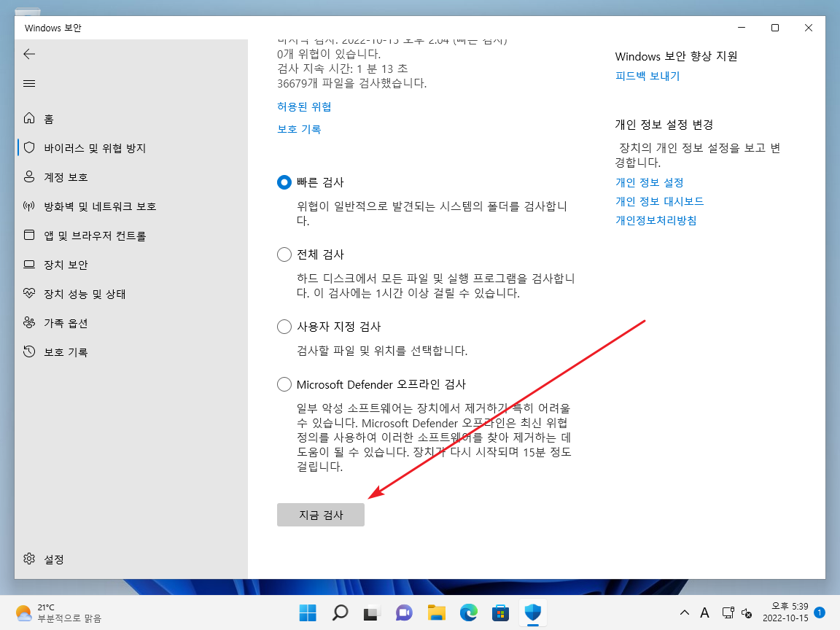This screenshot has height=630, width=840.
Task: Open the weather widget on taskbar
Action: click(x=58, y=612)
